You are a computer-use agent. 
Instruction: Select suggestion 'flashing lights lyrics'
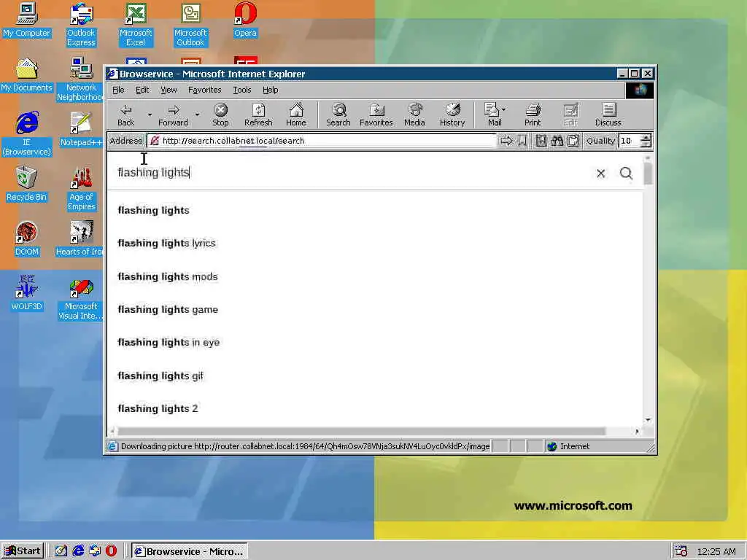click(167, 244)
